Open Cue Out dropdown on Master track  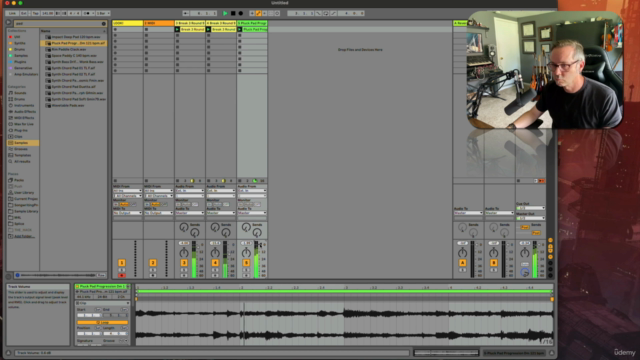tap(530, 208)
